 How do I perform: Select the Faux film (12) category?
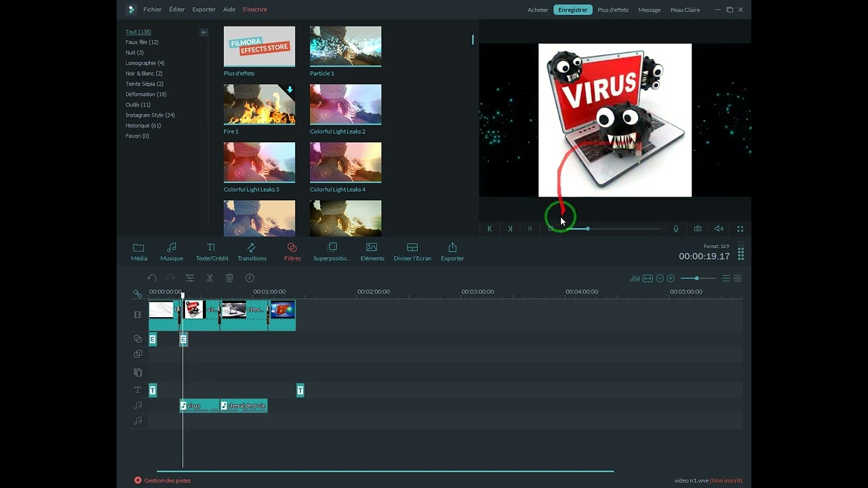[142, 42]
